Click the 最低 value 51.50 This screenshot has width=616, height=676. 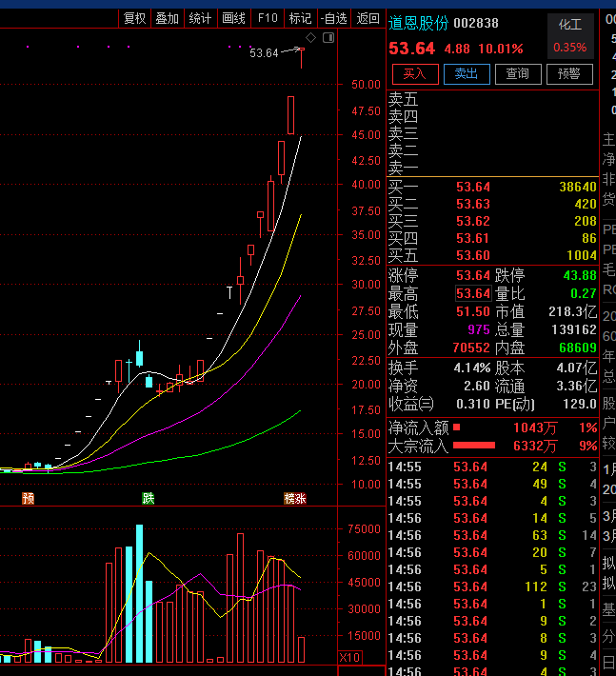pyautogui.click(x=473, y=311)
